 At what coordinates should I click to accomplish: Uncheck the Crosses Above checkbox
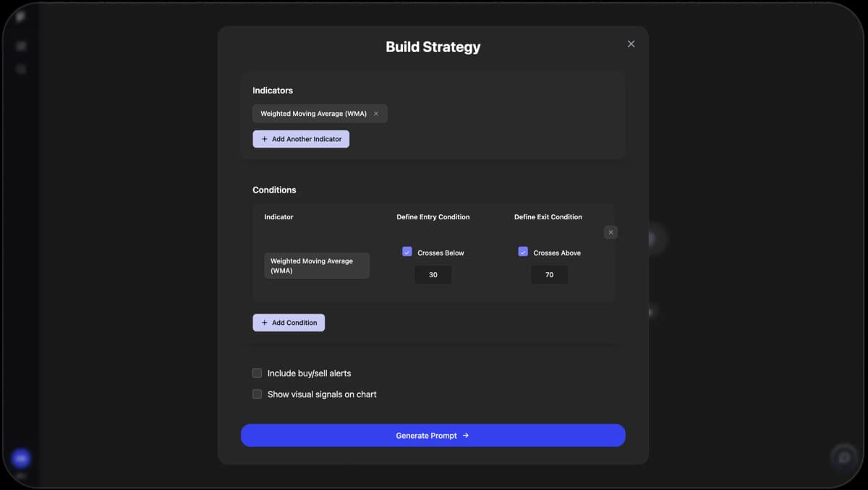[x=523, y=252]
